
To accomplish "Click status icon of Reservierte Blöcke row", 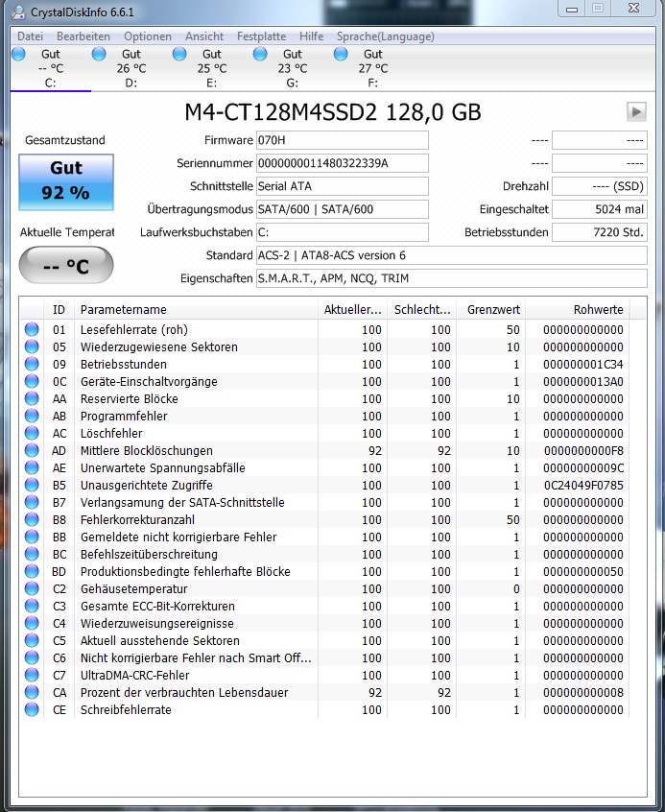I will (x=32, y=398).
